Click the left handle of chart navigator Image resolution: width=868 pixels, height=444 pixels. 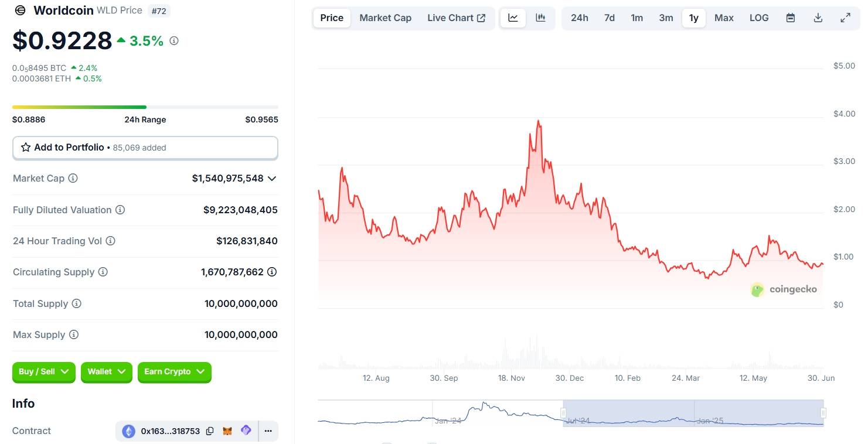(563, 413)
